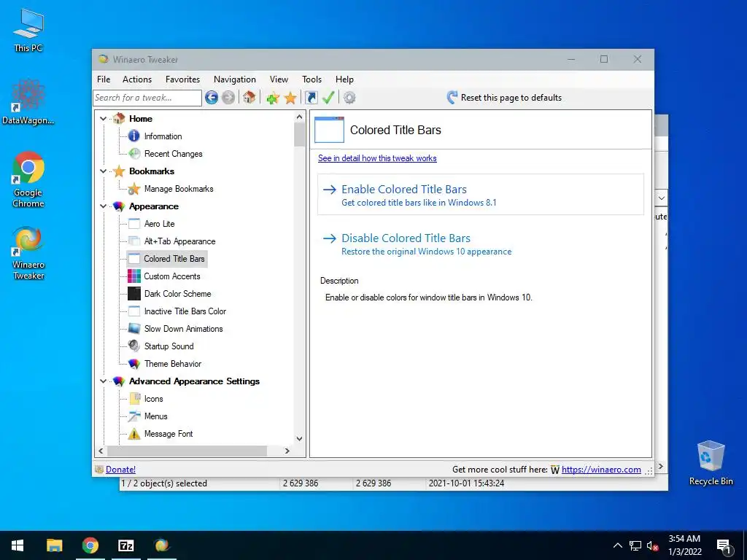
Task: Switch to 7-Zip in the taskbar
Action: coord(125,545)
